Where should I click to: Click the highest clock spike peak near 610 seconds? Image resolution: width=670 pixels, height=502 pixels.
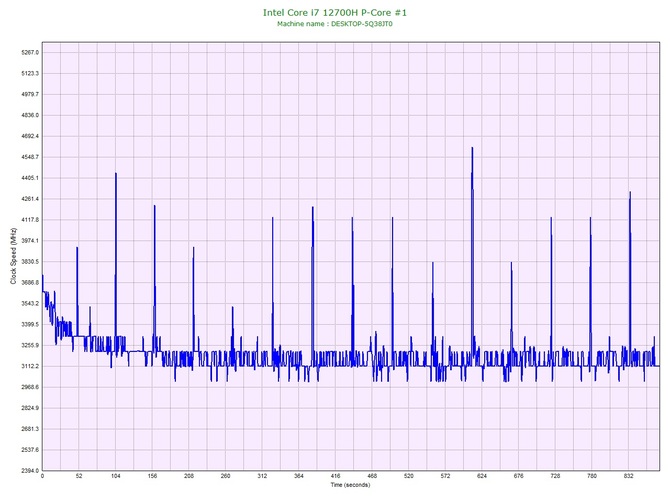(x=472, y=148)
